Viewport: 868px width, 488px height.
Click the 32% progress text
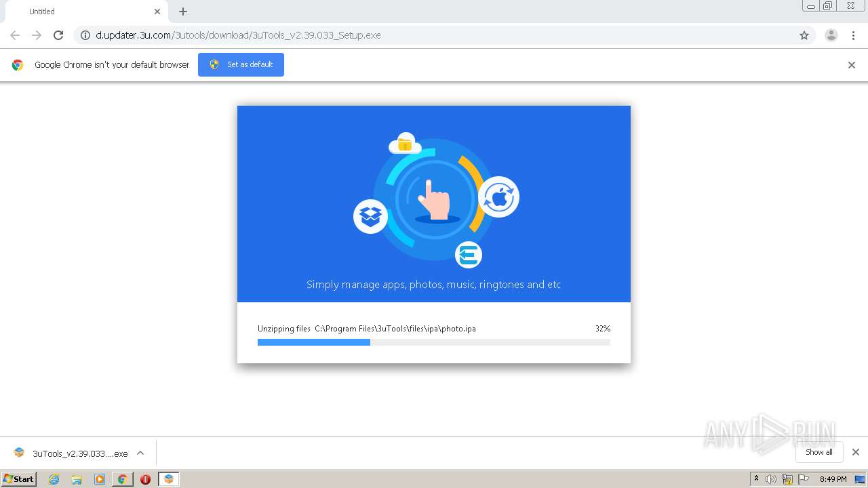[603, 329]
